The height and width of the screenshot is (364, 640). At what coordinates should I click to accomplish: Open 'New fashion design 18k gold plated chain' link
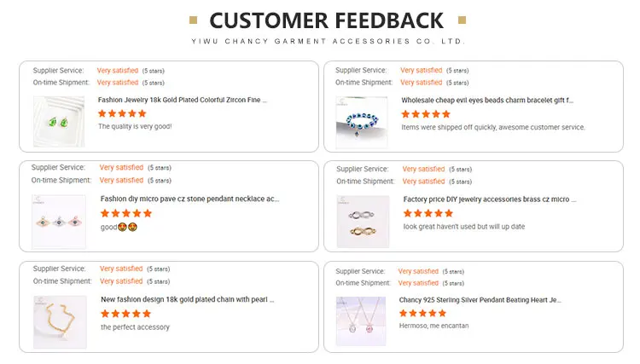[188, 299]
